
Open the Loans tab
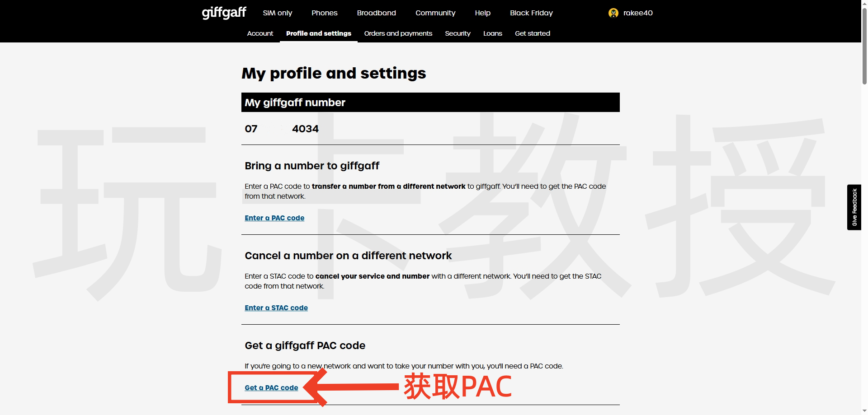tap(492, 33)
